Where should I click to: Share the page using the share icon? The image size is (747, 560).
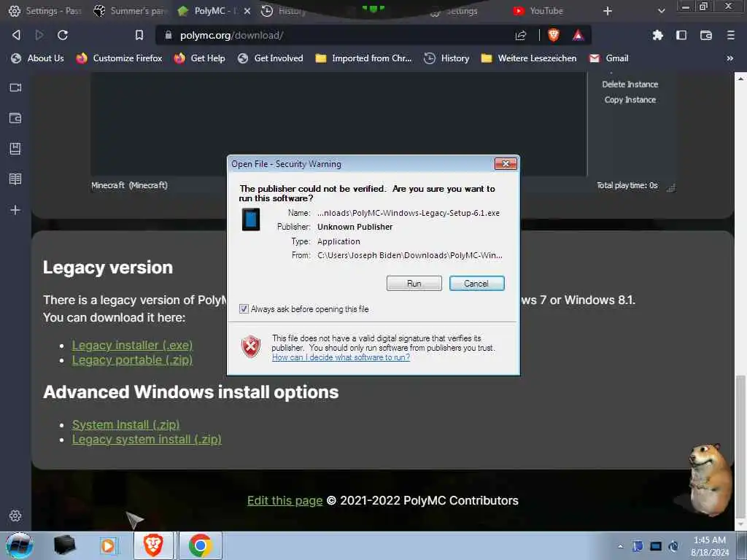[x=521, y=35]
